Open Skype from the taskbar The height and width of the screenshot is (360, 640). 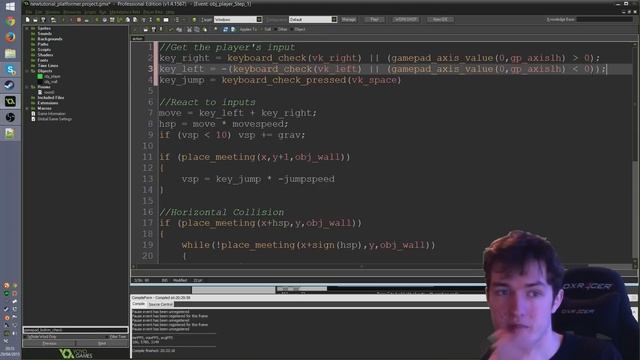10,69
